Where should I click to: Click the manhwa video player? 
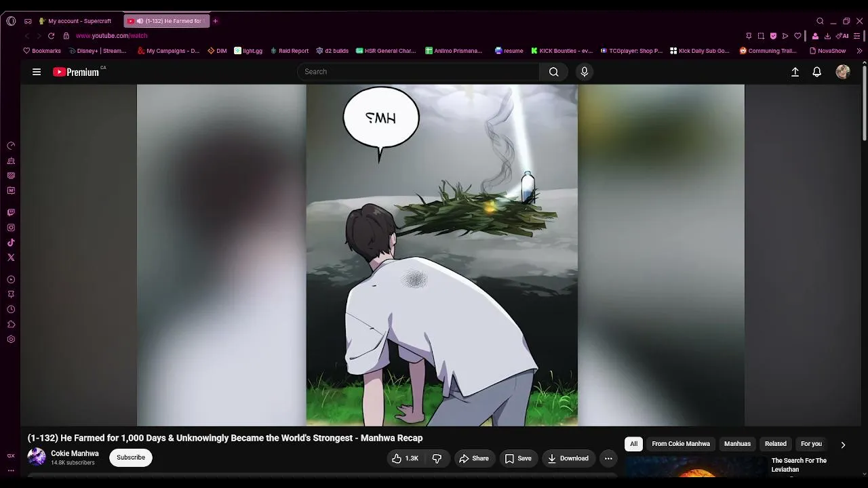click(x=441, y=255)
